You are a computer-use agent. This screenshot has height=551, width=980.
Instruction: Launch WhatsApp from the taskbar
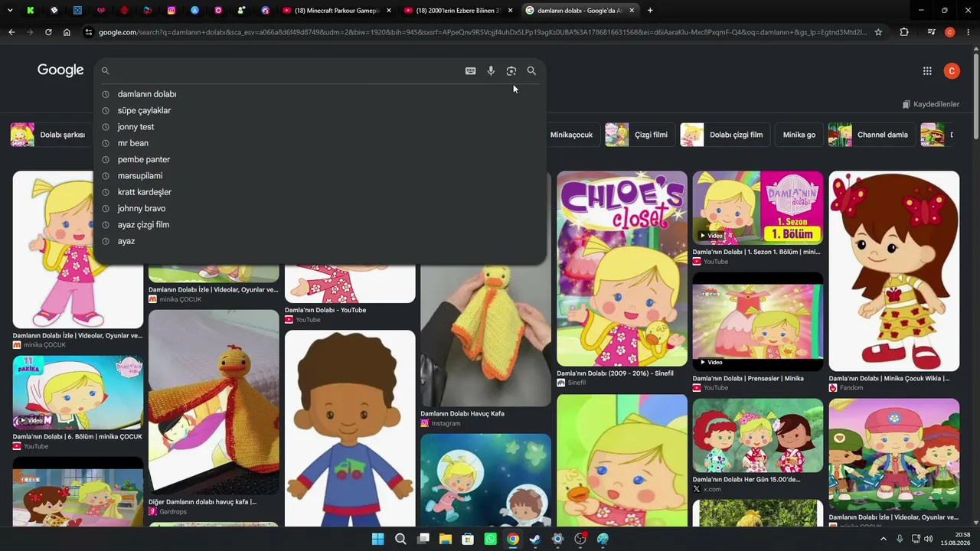[491, 539]
